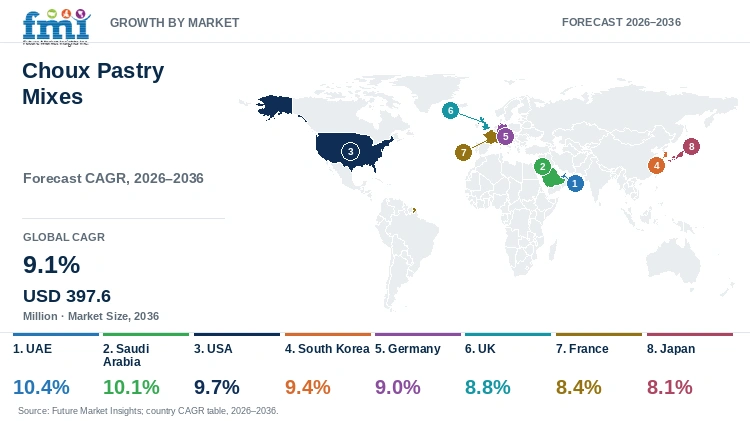Click the 9.1% global CAGR figure
This screenshot has width=750, height=421.
(x=52, y=265)
